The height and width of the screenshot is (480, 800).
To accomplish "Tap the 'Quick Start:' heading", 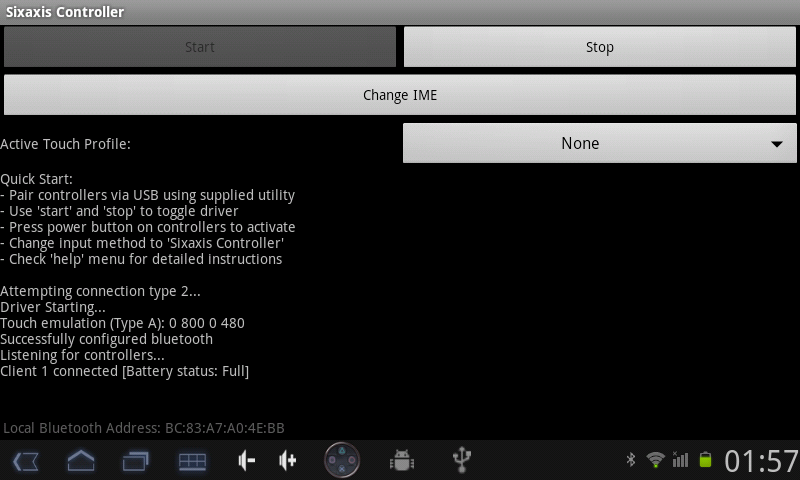I will click(x=36, y=180).
